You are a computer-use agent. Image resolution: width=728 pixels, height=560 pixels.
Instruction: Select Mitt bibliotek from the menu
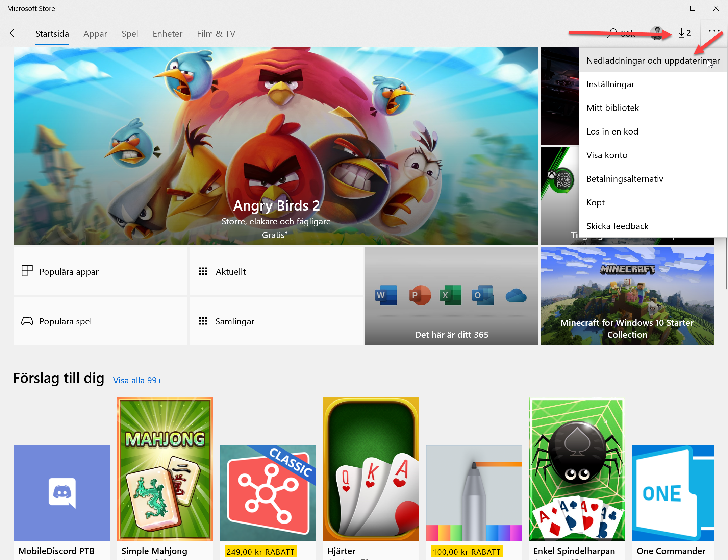[653, 108]
